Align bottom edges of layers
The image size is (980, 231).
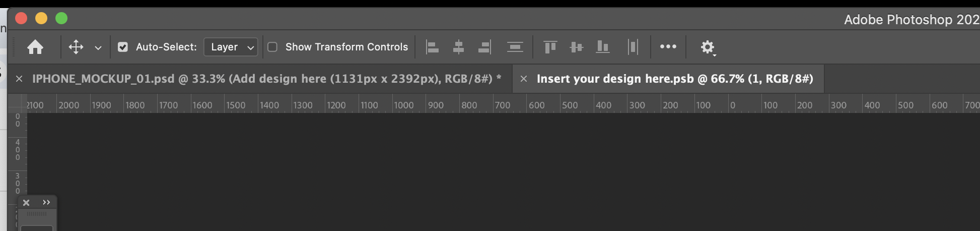tap(602, 47)
